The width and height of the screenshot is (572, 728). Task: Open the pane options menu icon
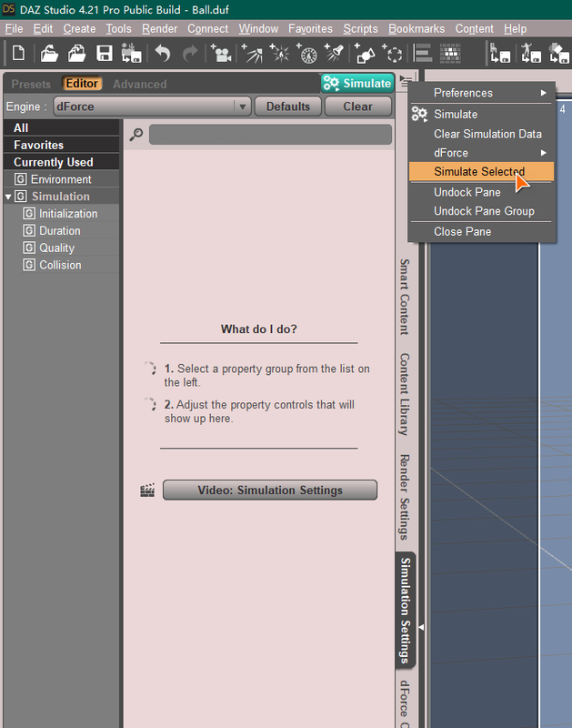[x=406, y=81]
